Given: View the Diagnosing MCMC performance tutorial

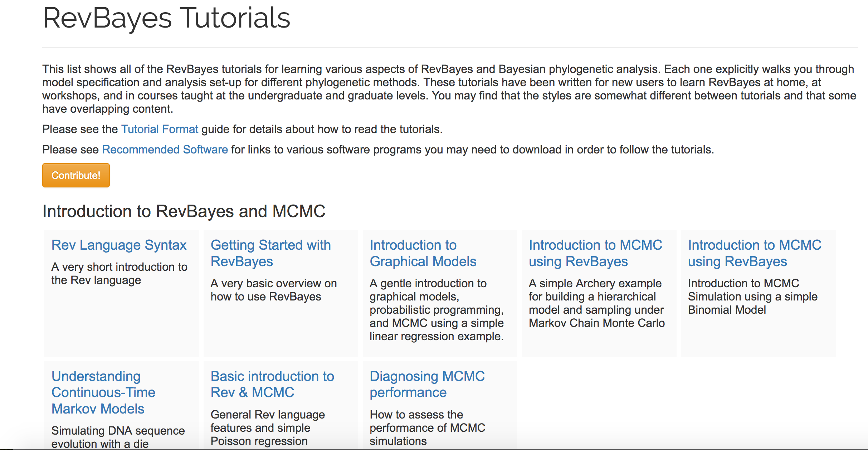Looking at the screenshot, I should [427, 384].
